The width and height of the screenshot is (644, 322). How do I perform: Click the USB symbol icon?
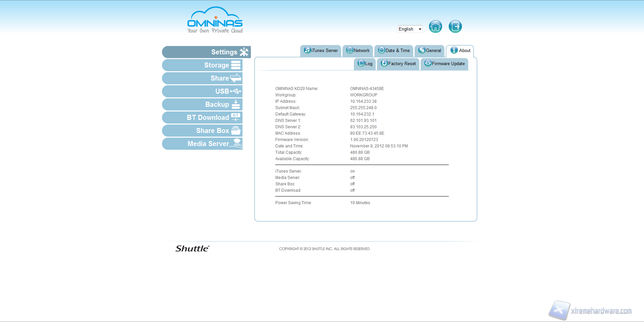(236, 91)
